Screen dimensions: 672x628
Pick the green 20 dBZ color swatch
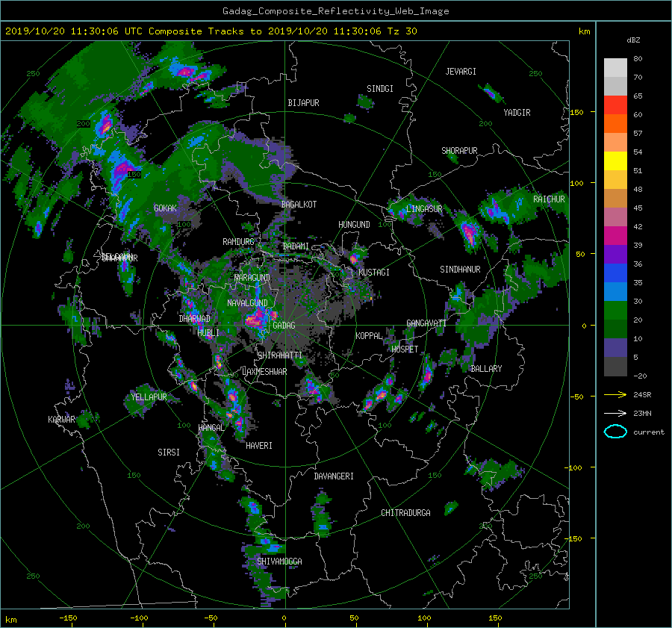click(615, 311)
